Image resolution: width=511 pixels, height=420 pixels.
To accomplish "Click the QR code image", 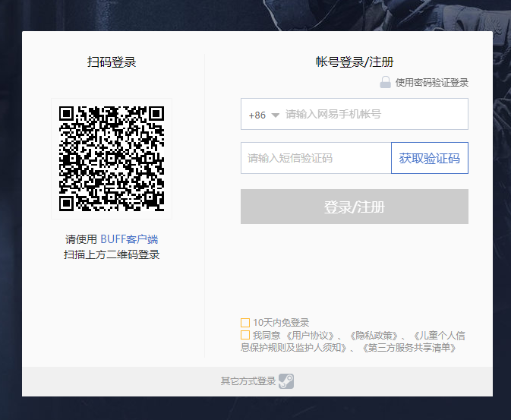I will click(x=112, y=159).
